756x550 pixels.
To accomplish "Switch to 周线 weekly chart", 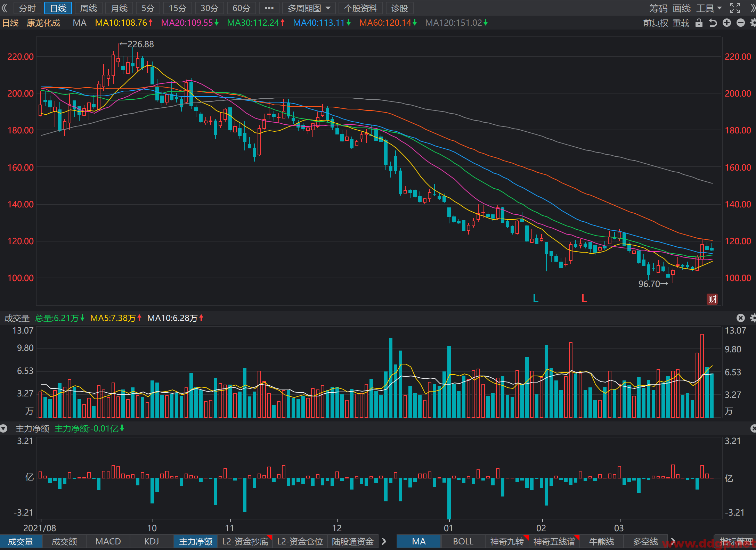I will 88,8.
